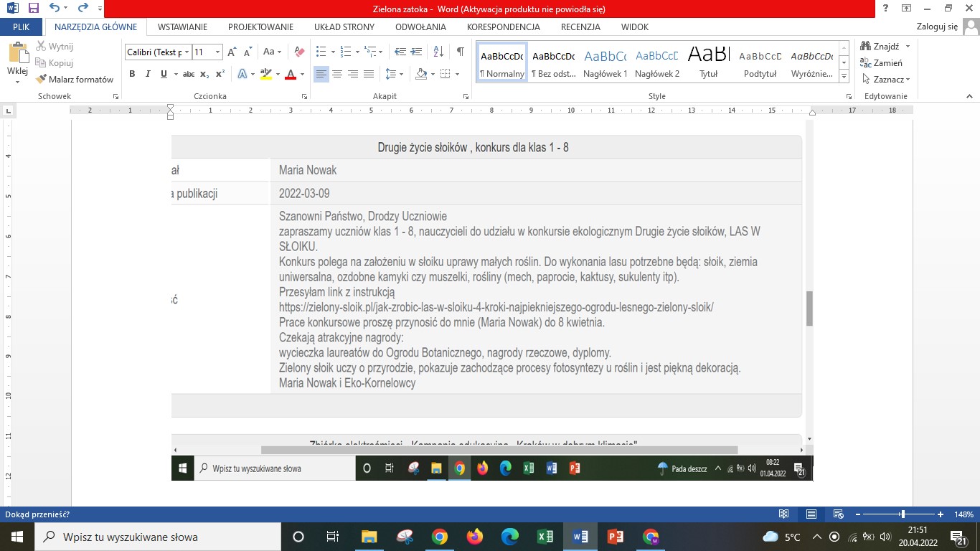Expand the styles gallery with More arrow
Image resolution: width=980 pixels, height=551 pixels.
[844, 77]
